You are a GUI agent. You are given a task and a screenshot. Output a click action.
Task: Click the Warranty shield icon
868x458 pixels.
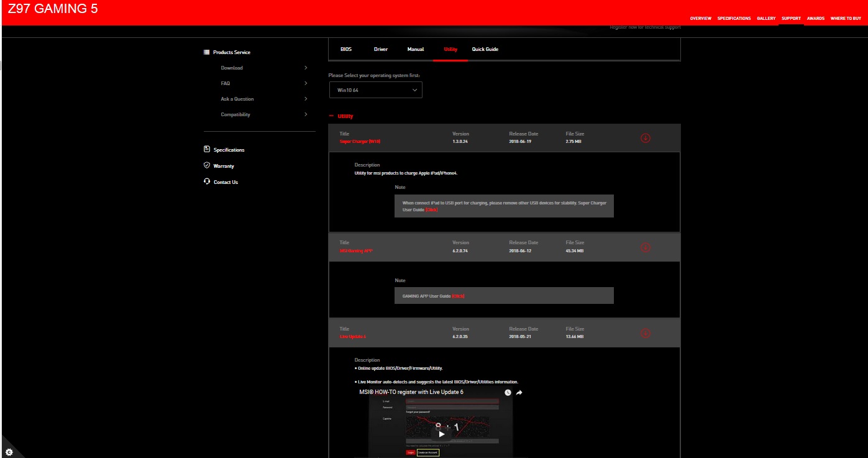tap(207, 165)
